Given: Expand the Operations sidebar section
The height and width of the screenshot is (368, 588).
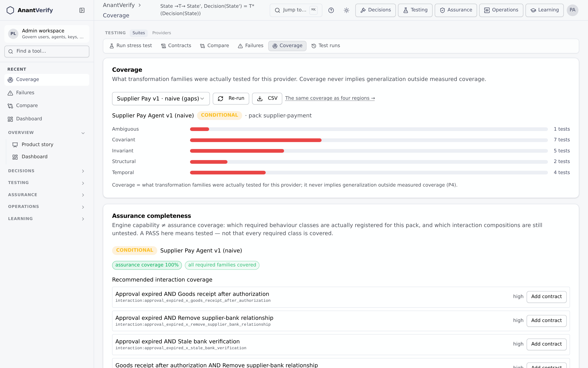Looking at the screenshot, I should [x=47, y=207].
